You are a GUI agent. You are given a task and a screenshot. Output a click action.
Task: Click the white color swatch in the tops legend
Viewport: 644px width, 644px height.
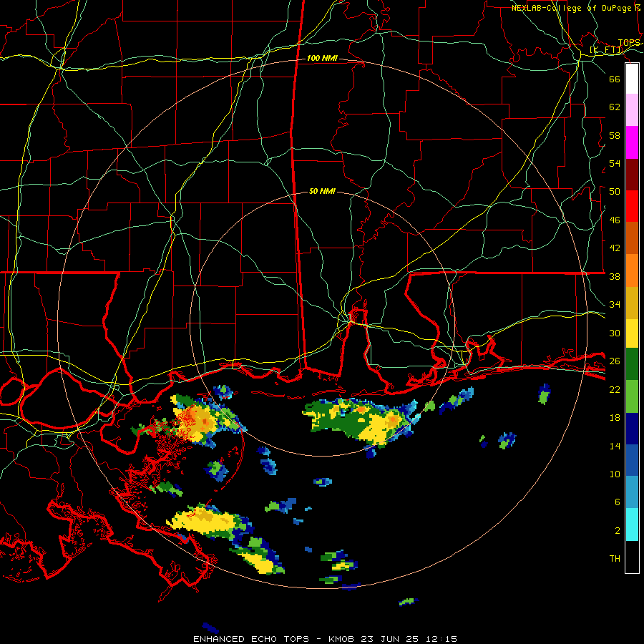[x=632, y=79]
